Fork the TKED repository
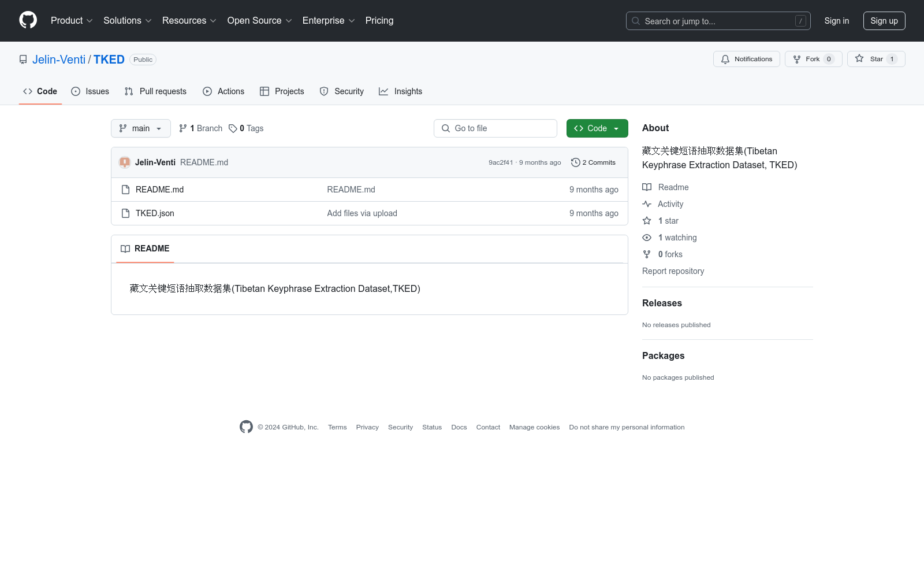Image resolution: width=924 pixels, height=578 pixels. [814, 59]
